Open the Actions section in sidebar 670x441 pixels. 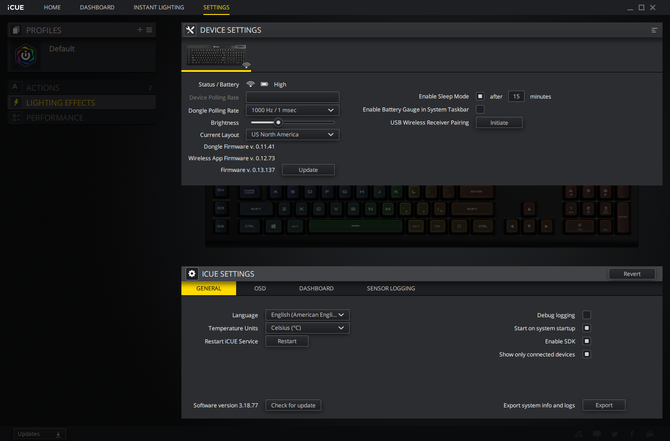(x=82, y=87)
